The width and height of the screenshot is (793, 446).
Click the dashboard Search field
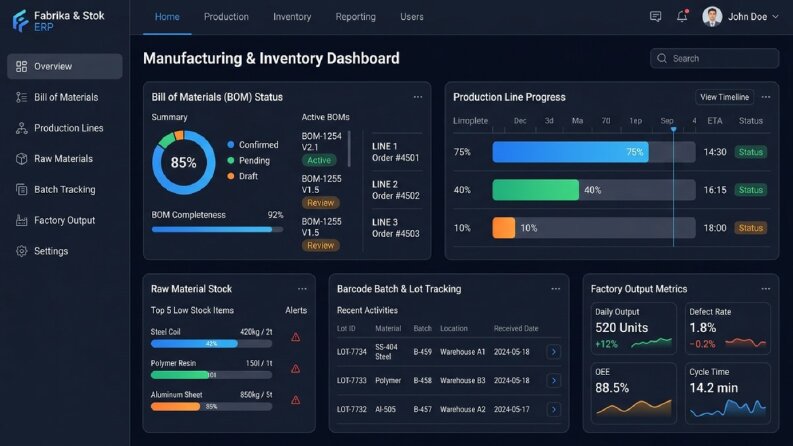[x=714, y=59]
